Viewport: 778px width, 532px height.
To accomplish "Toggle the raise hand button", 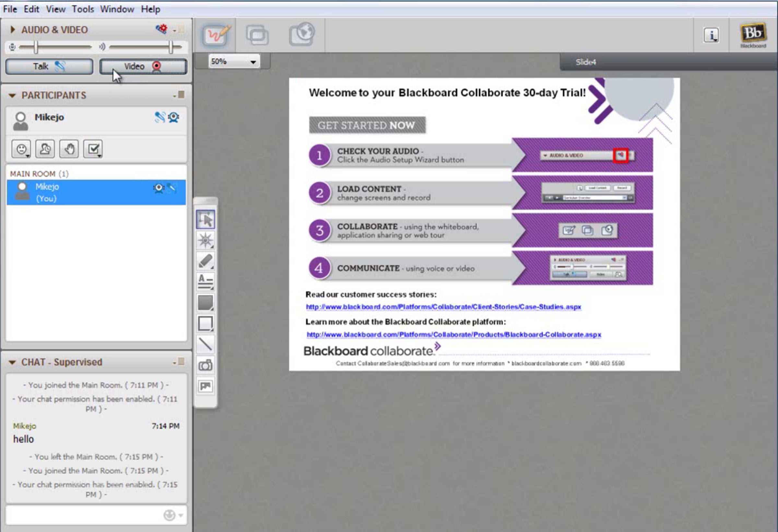I will (69, 149).
